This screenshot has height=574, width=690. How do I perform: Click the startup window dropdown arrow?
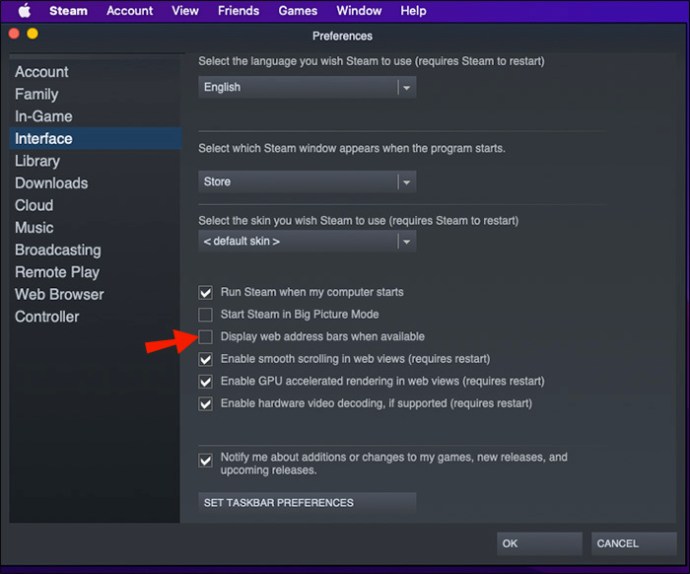(x=407, y=182)
